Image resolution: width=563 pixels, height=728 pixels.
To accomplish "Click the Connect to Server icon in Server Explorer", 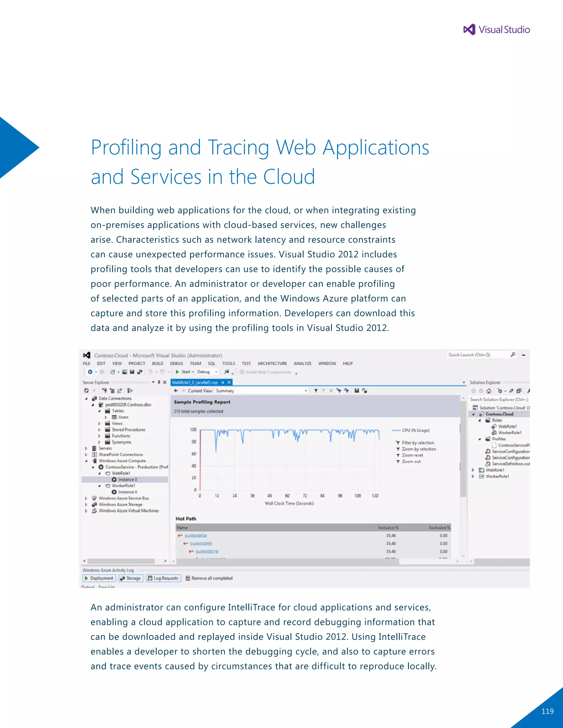I will click(x=112, y=391).
